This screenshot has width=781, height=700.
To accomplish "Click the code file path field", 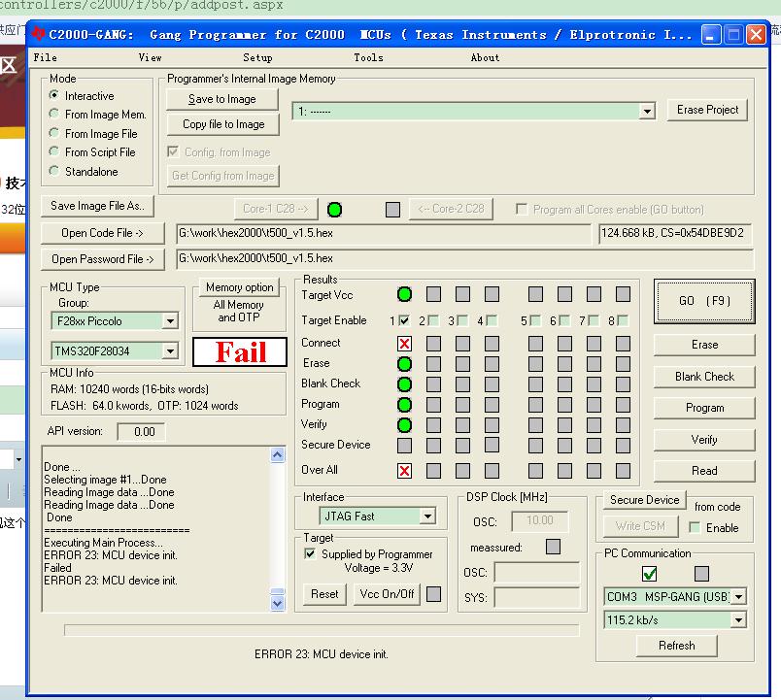I will [384, 233].
